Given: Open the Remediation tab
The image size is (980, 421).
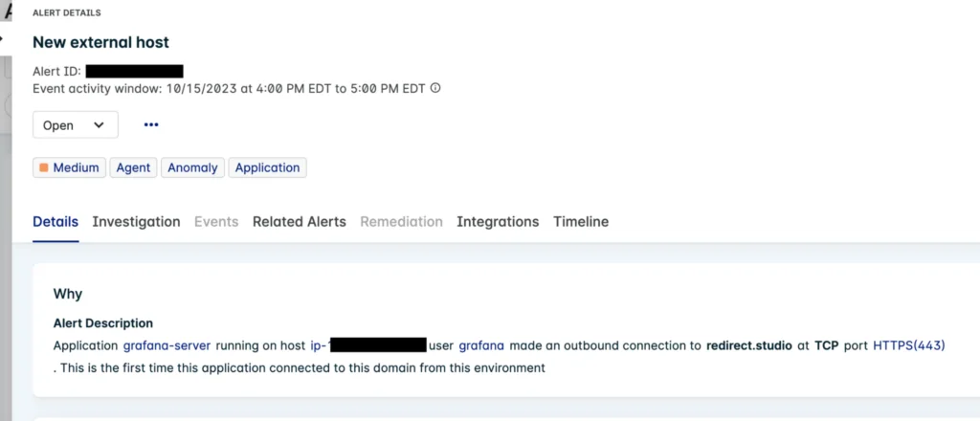Looking at the screenshot, I should 401,221.
